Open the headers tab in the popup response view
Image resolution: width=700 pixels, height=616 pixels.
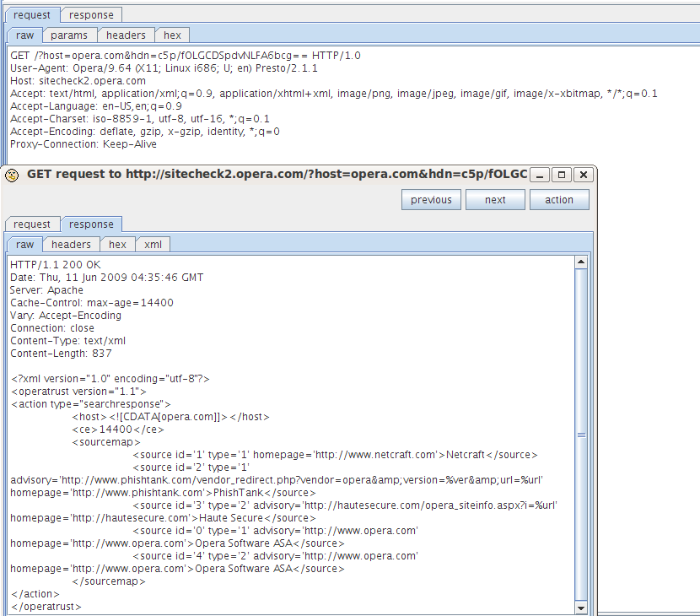(x=71, y=245)
